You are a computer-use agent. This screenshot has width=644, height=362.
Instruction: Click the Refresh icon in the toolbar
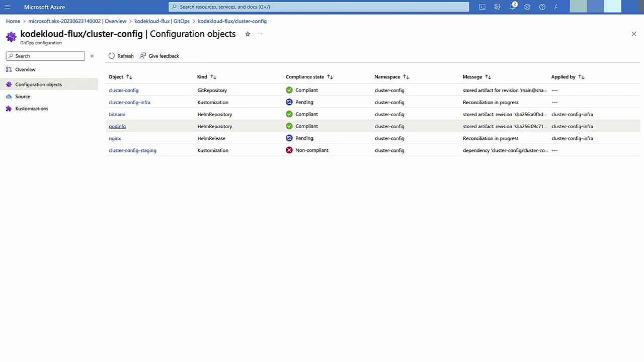click(x=112, y=56)
